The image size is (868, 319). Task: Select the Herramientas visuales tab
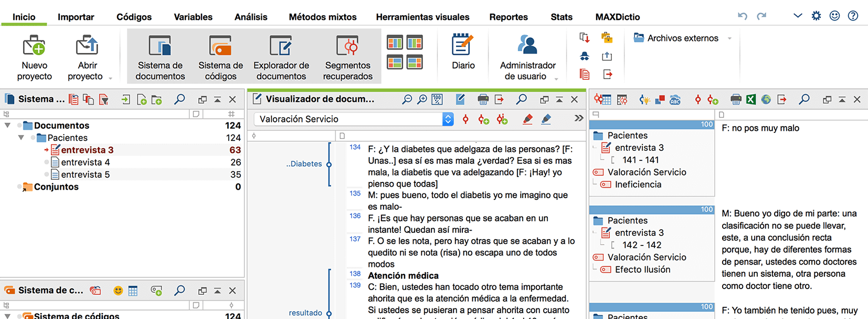click(423, 17)
